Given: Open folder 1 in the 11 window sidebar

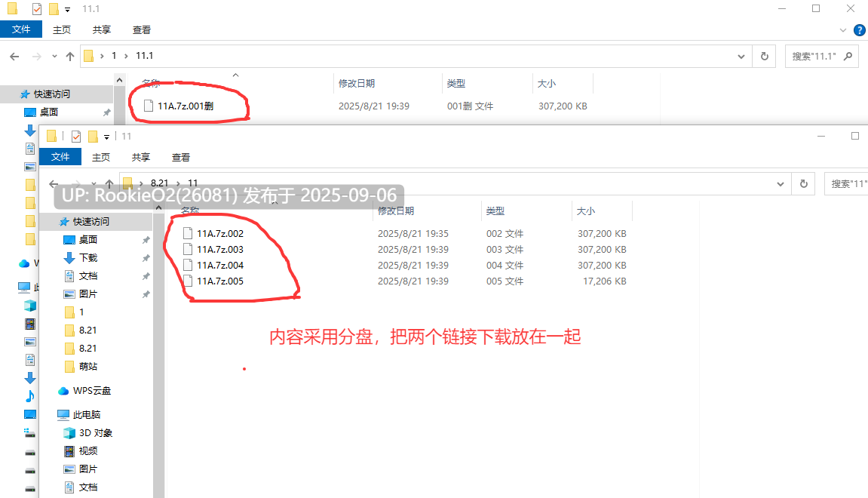Looking at the screenshot, I should point(81,312).
